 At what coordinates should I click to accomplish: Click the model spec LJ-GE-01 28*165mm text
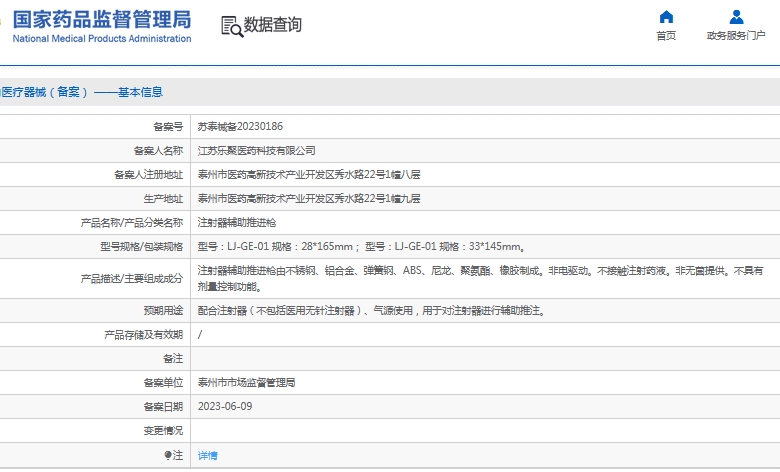click(x=275, y=246)
